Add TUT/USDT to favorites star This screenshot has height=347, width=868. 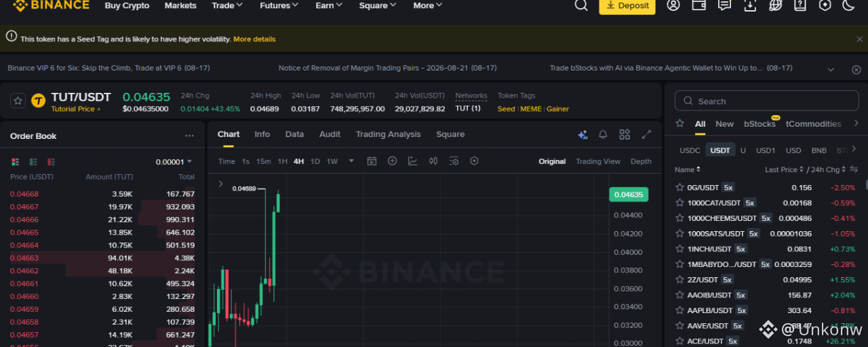pos(18,101)
